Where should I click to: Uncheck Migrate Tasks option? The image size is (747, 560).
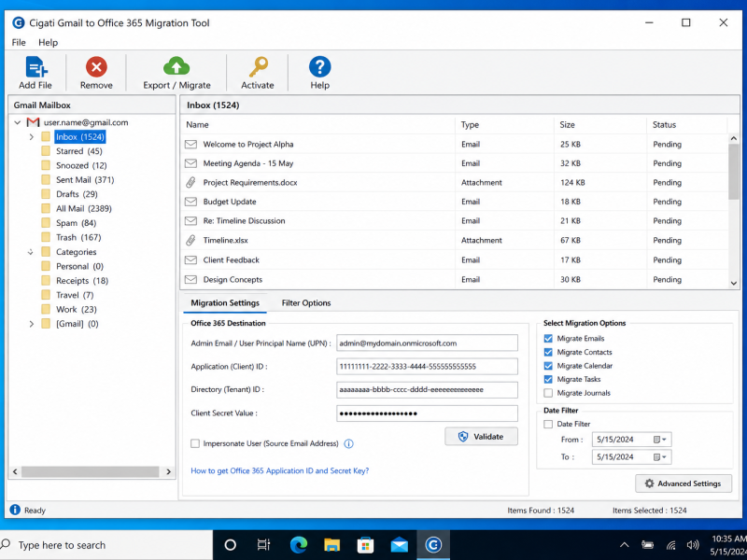point(548,379)
